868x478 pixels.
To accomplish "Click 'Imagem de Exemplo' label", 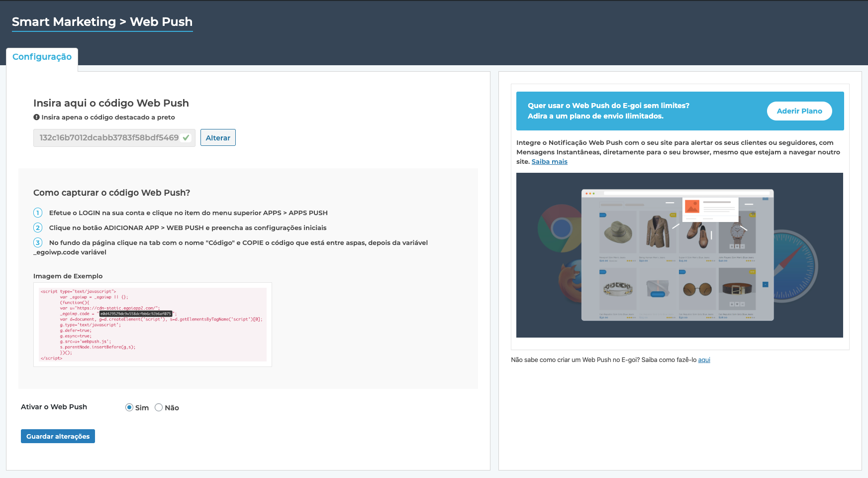I will tap(68, 276).
